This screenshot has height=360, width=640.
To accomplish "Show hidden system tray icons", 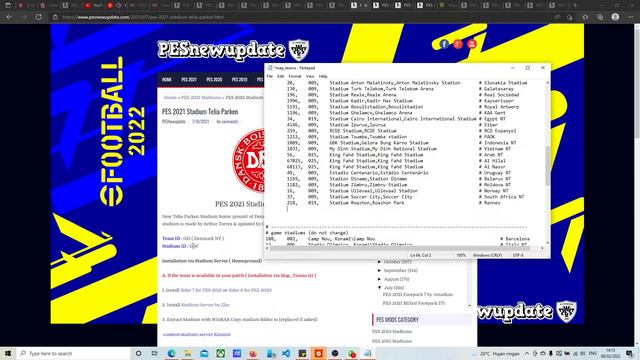I will click(527, 353).
